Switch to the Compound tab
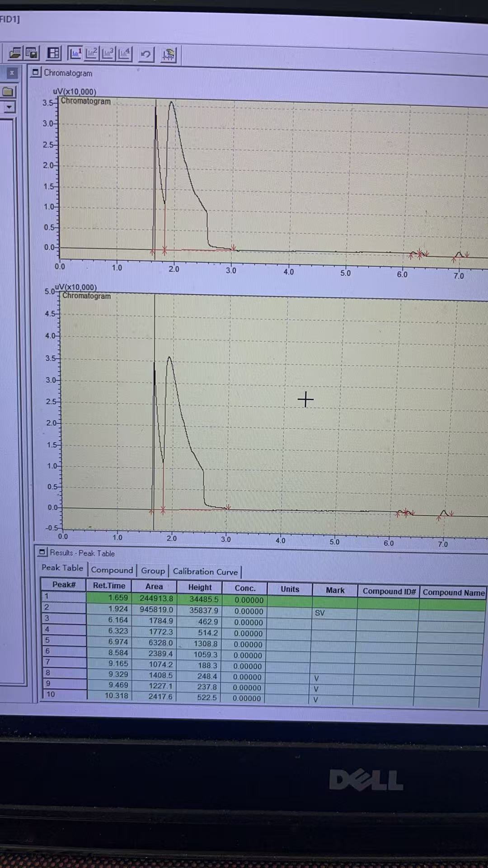The image size is (488, 868). click(112, 570)
